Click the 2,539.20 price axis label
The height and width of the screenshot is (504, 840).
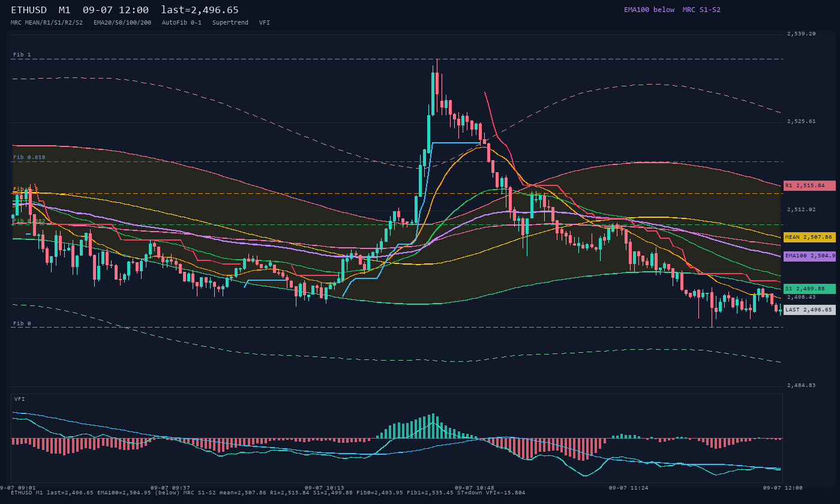click(x=802, y=34)
